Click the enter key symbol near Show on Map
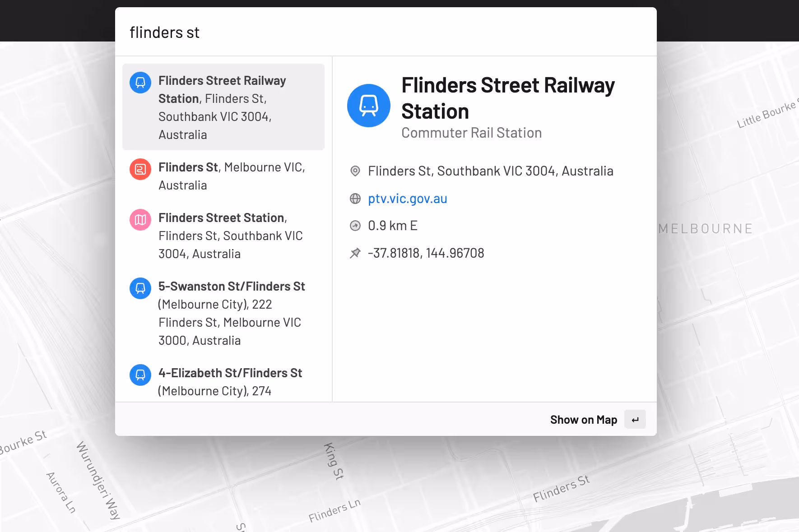Image resolution: width=799 pixels, height=532 pixels. point(635,419)
